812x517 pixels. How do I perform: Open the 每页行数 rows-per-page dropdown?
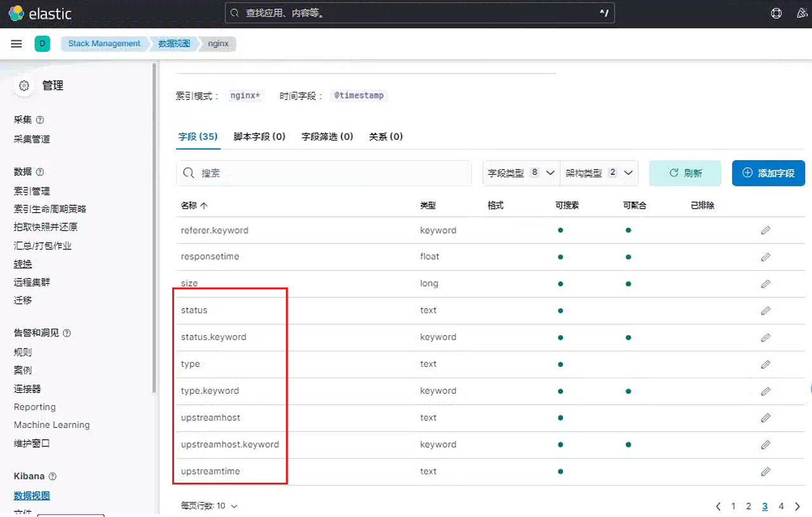[x=209, y=506]
